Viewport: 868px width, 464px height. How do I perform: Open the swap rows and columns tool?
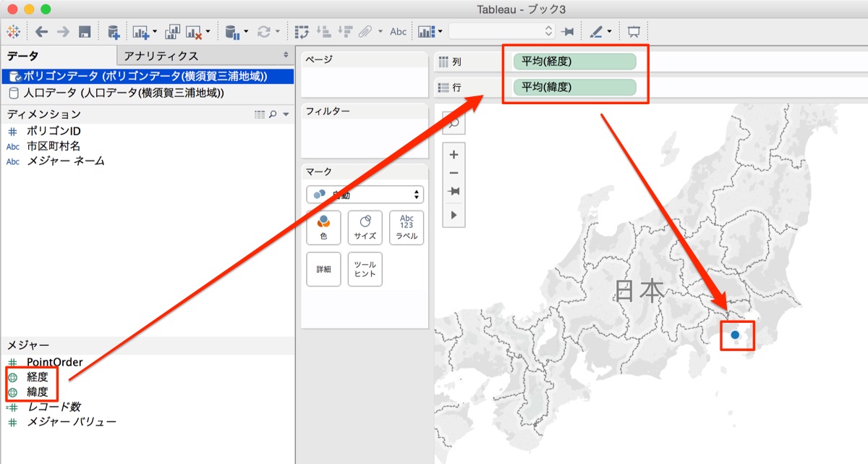click(x=302, y=31)
